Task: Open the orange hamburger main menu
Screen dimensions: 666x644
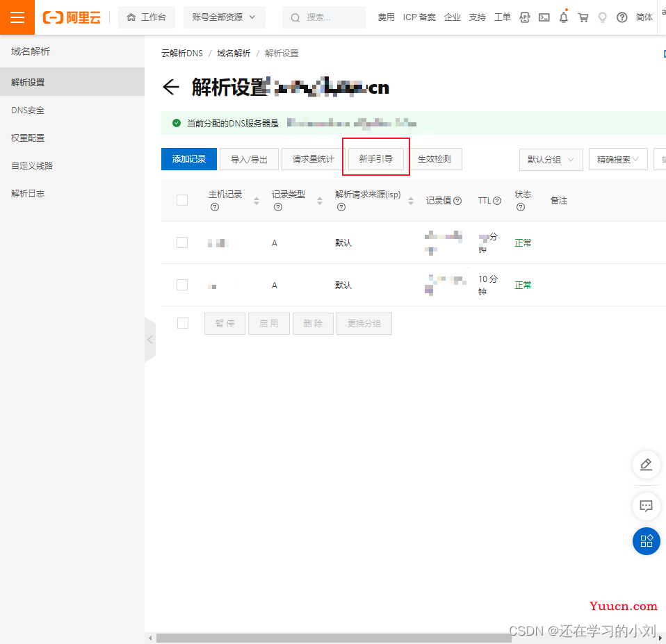Action: pyautogui.click(x=17, y=17)
